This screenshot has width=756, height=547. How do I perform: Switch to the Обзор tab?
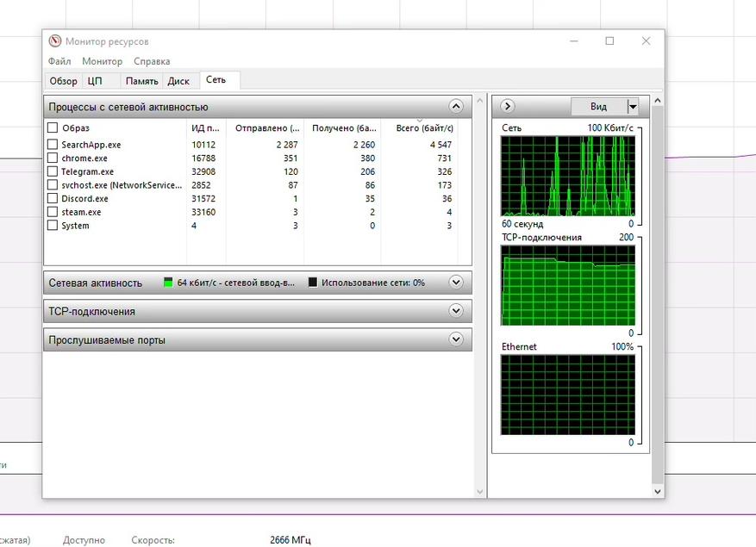coord(63,81)
